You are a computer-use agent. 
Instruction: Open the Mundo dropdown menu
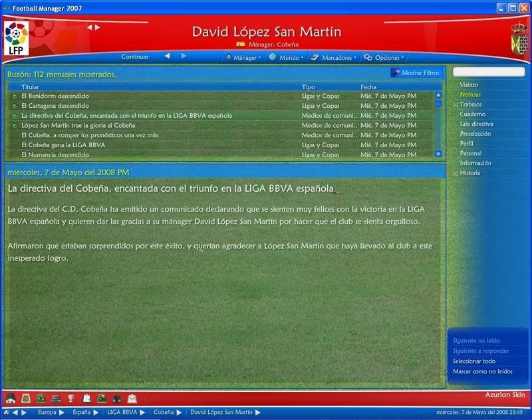[x=287, y=57]
